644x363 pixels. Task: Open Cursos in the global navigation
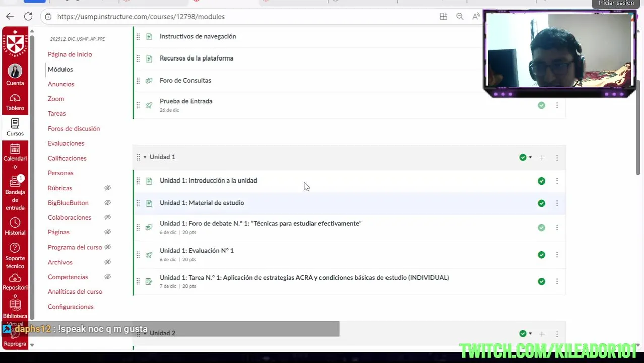(15, 128)
